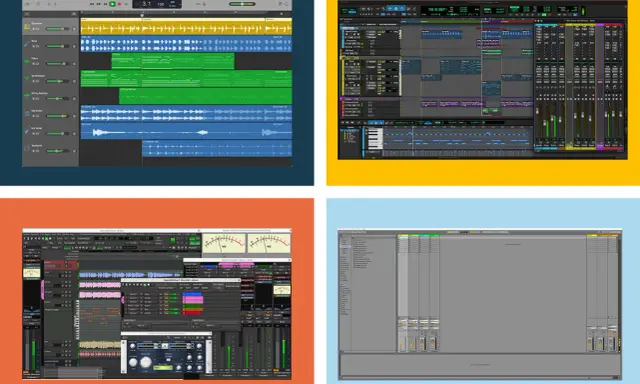Toggle the Cycle button next to GarageBand's Record
The height and width of the screenshot is (384, 640).
tap(126, 4)
